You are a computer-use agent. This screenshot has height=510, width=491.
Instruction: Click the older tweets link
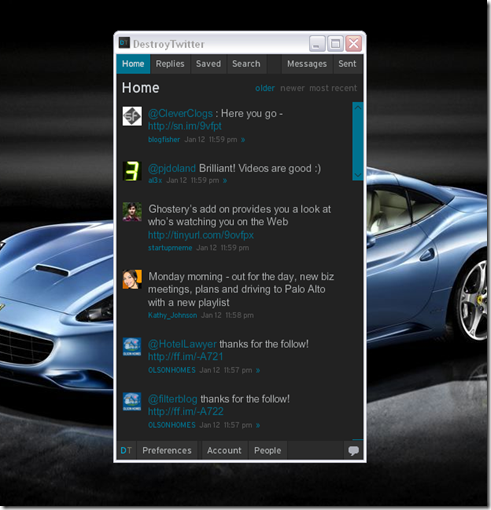coord(265,88)
